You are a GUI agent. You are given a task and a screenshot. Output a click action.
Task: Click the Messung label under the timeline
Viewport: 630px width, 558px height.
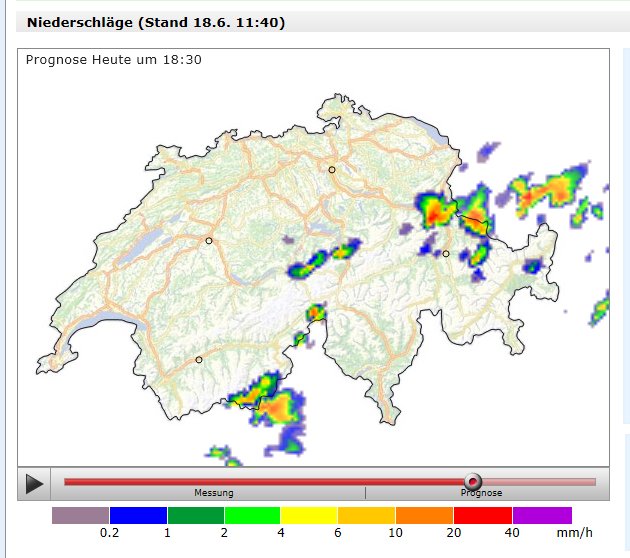(214, 493)
